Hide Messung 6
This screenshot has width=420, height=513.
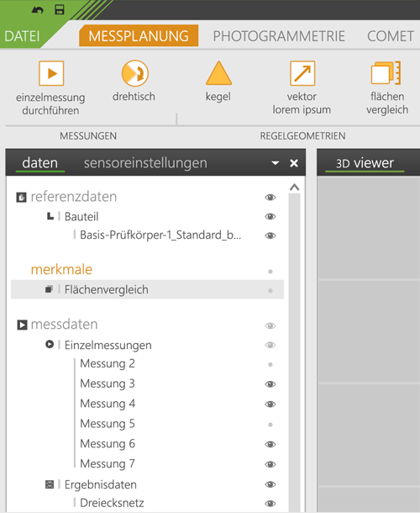[270, 444]
